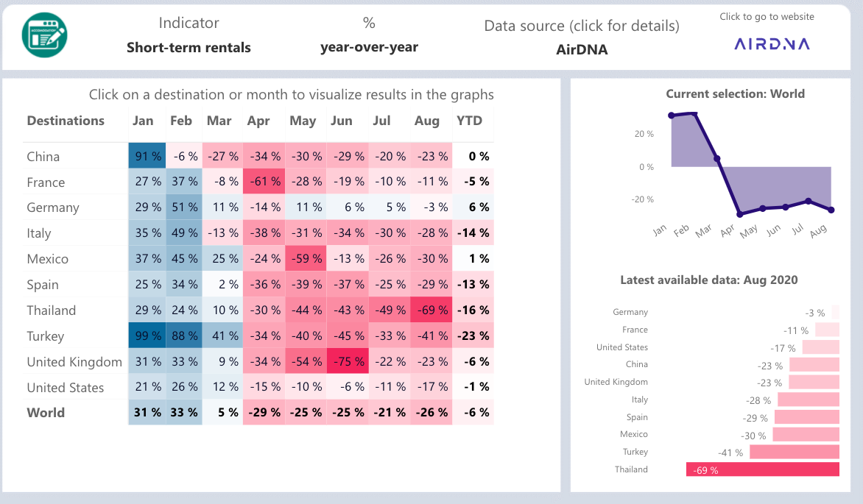Image resolution: width=863 pixels, height=504 pixels.
Task: Select the Jan column header
Action: click(143, 121)
